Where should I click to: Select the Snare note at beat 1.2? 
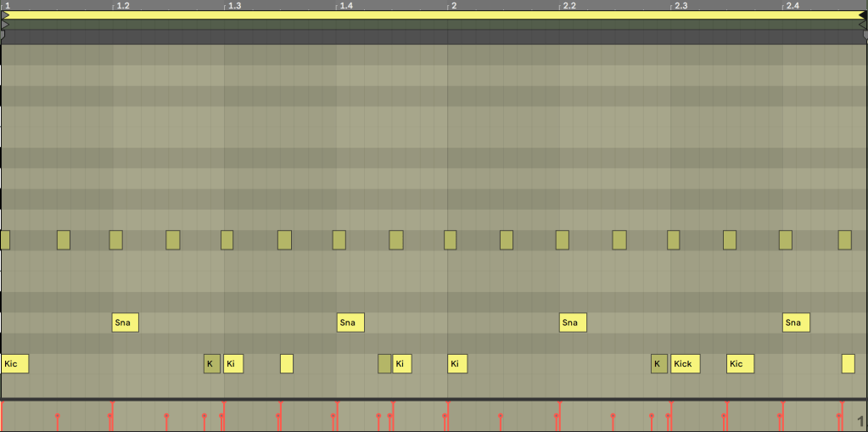(x=126, y=323)
